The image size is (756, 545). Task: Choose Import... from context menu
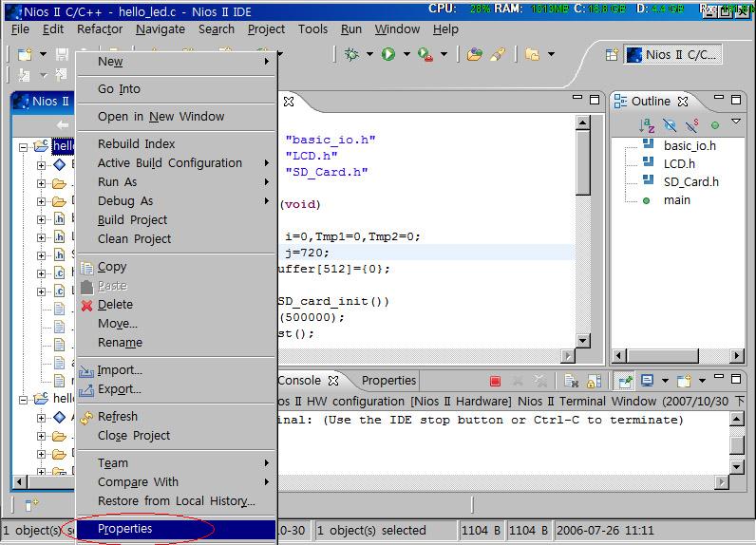click(176, 370)
